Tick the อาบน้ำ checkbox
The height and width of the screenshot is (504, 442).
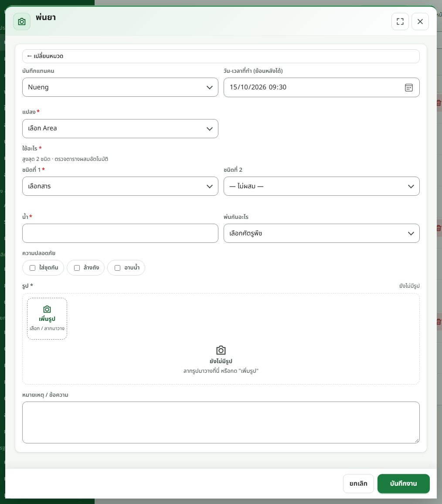click(x=118, y=268)
